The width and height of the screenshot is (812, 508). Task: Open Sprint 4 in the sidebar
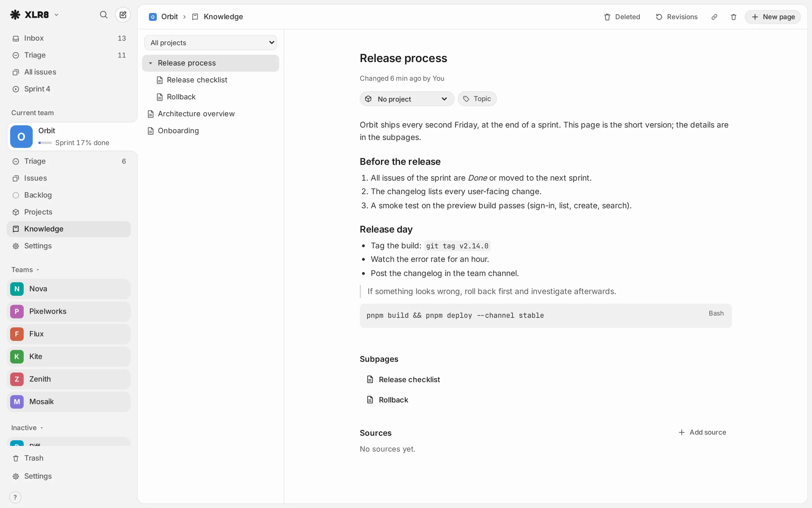[69, 89]
